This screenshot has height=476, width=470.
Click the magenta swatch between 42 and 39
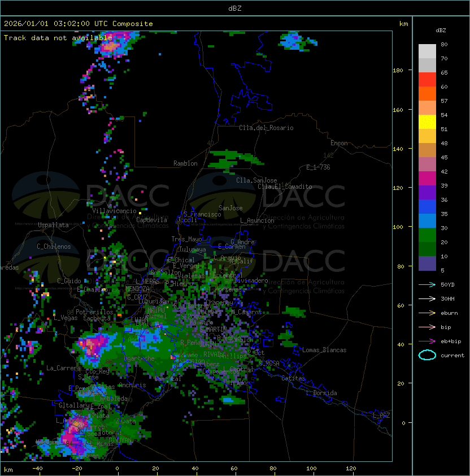(x=427, y=179)
